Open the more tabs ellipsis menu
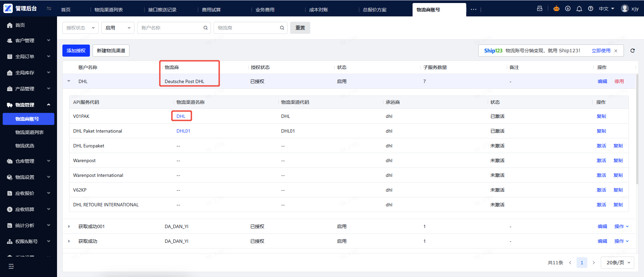Viewport: 644px width, 277px height. pyautogui.click(x=474, y=9)
